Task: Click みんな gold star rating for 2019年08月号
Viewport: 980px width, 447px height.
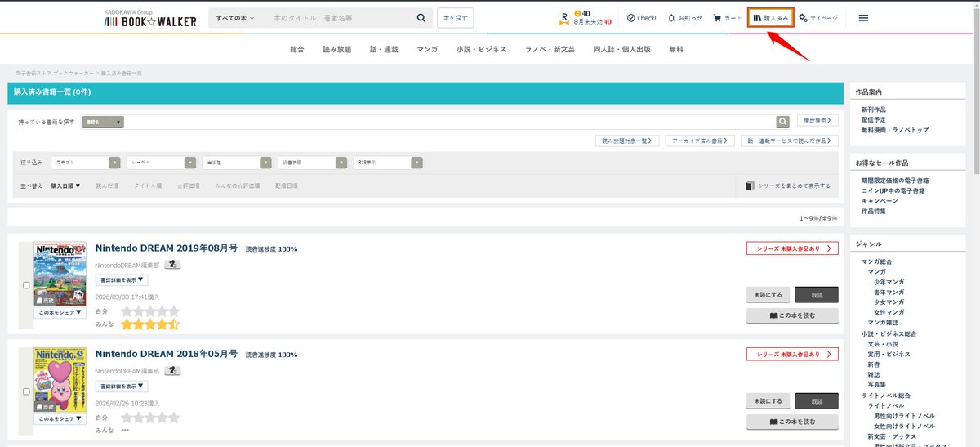Action: 150,324
